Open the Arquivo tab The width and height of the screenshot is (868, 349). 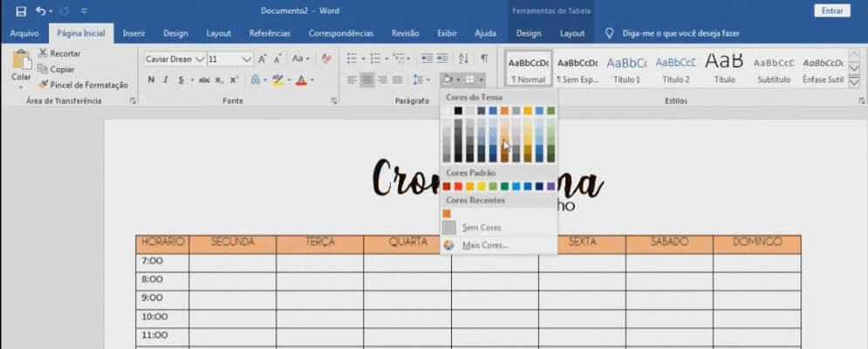(x=24, y=33)
